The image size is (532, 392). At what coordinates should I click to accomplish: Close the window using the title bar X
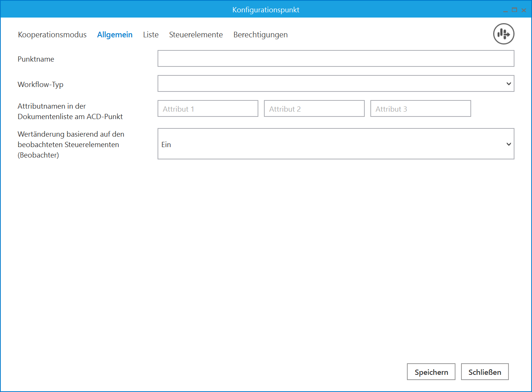(x=524, y=10)
